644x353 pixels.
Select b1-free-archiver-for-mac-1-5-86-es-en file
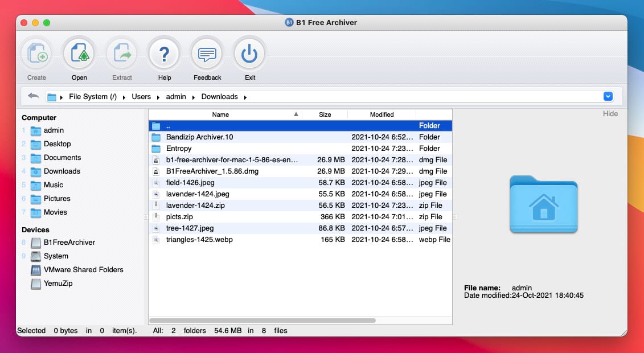(x=232, y=160)
